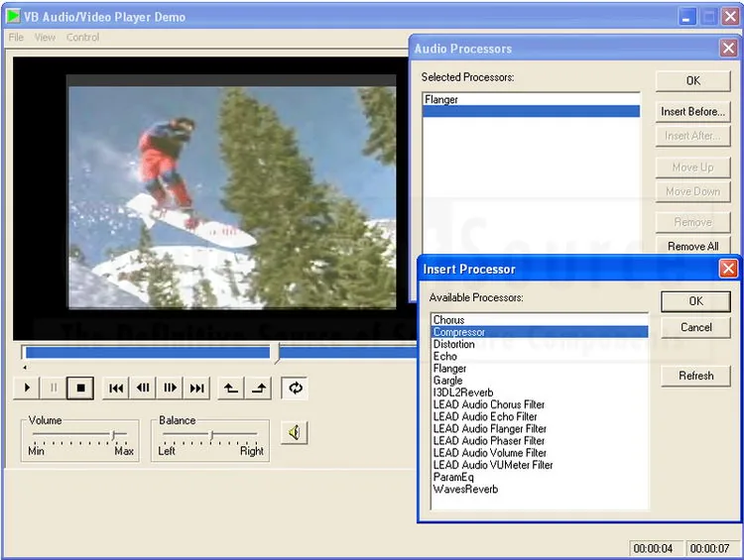Click the Remove All button
The image size is (744, 560).
[x=692, y=246]
